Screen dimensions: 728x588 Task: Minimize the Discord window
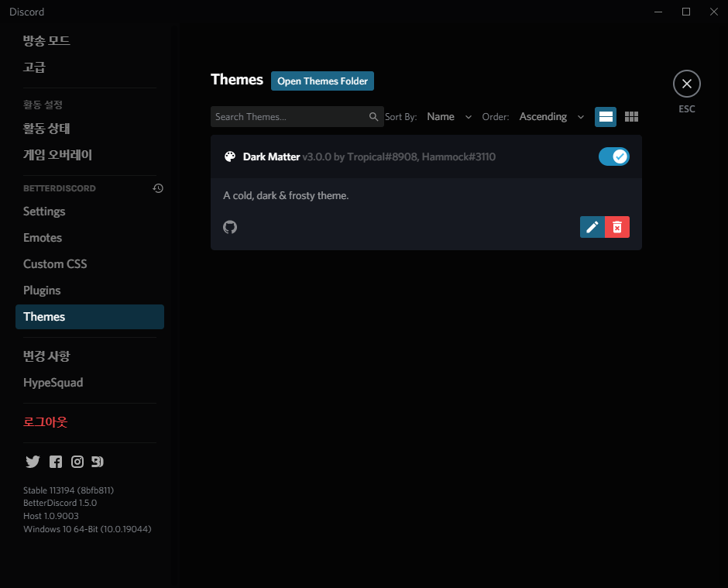pos(658,12)
